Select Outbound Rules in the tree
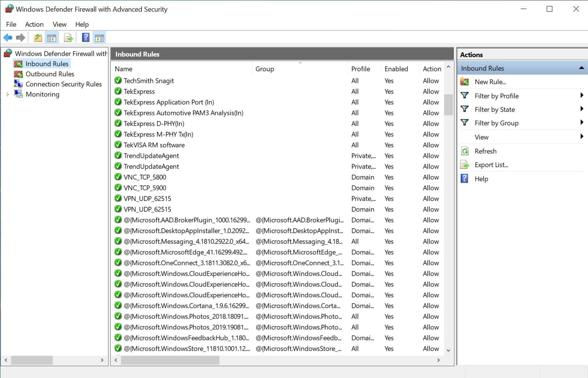The image size is (588, 378). 50,74
